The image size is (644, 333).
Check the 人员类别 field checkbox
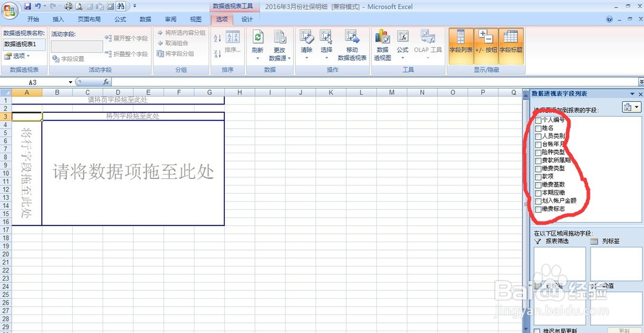(538, 137)
